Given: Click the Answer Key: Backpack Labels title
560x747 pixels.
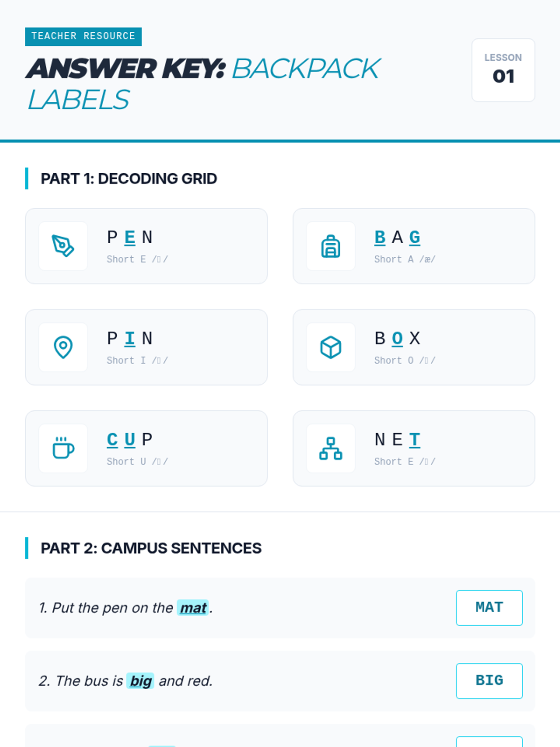Looking at the screenshot, I should point(203,84).
